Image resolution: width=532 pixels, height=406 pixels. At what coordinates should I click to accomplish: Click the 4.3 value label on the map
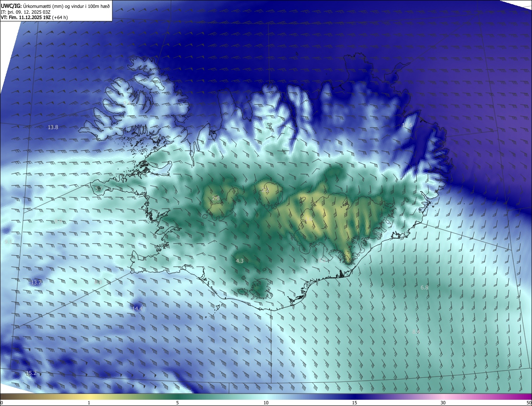[239, 261]
